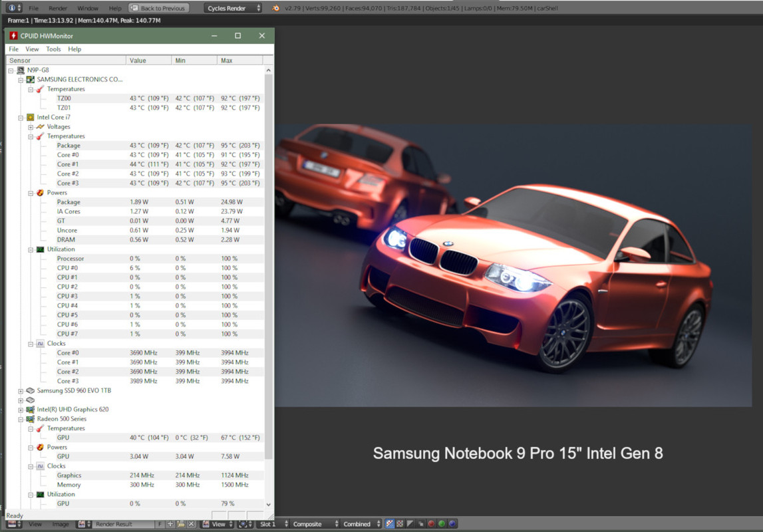Screen dimensions: 763x532
Task: Click the HWMonitor title bar app icon
Action: [x=13, y=35]
